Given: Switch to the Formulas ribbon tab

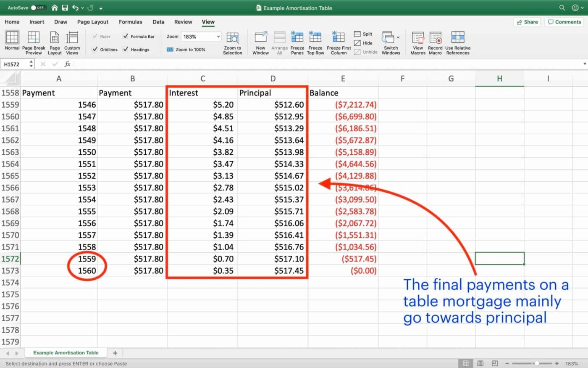Looking at the screenshot, I should (x=130, y=22).
